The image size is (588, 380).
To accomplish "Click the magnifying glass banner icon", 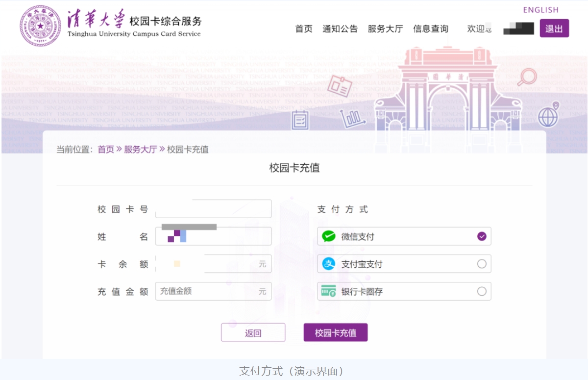I will (x=527, y=77).
